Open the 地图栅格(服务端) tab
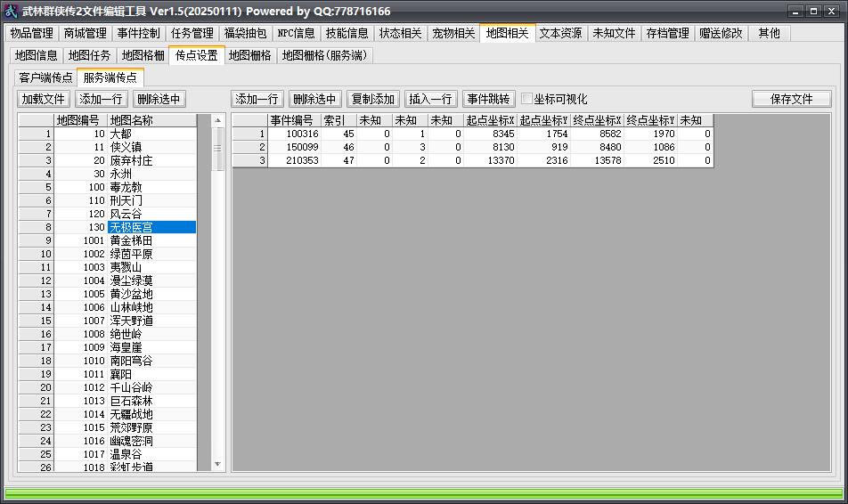This screenshot has height=504, width=848. pos(324,56)
